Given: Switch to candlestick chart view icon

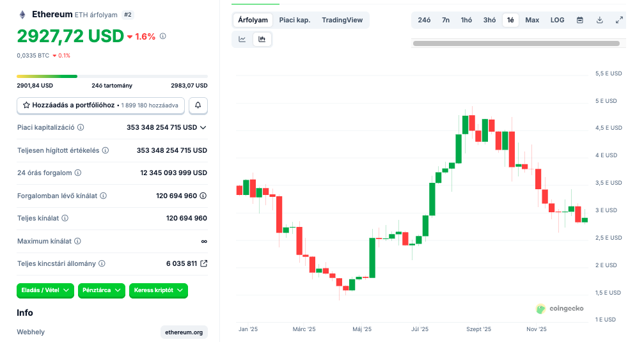Looking at the screenshot, I should point(262,40).
